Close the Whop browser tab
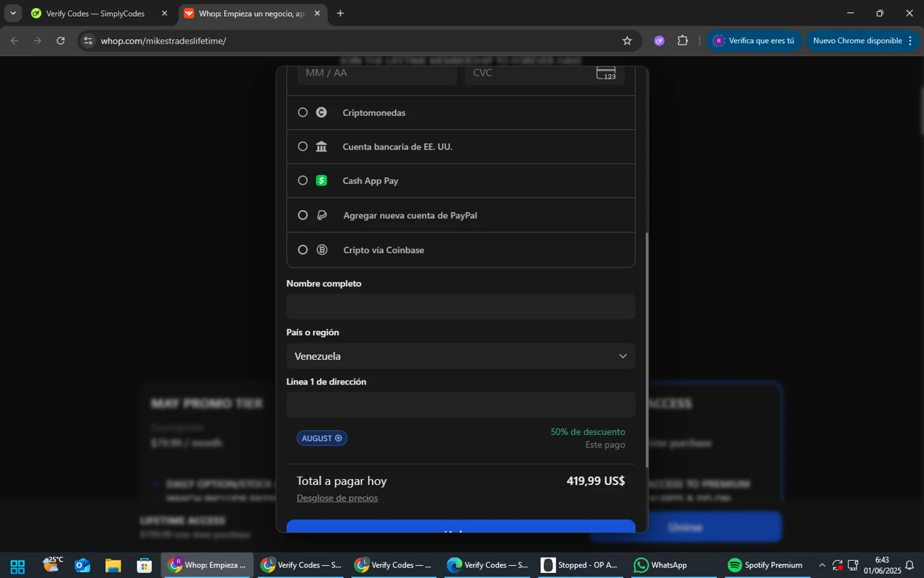This screenshot has height=578, width=924. 317,13
